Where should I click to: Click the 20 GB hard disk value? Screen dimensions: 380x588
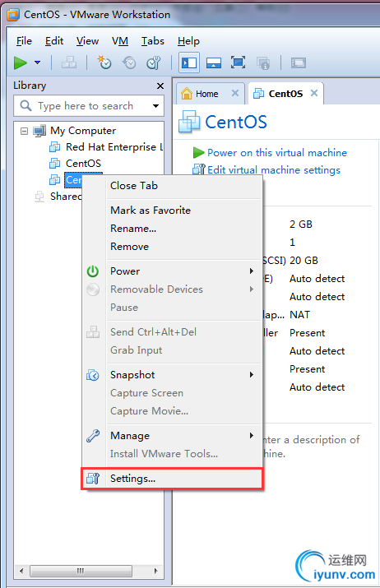click(304, 260)
